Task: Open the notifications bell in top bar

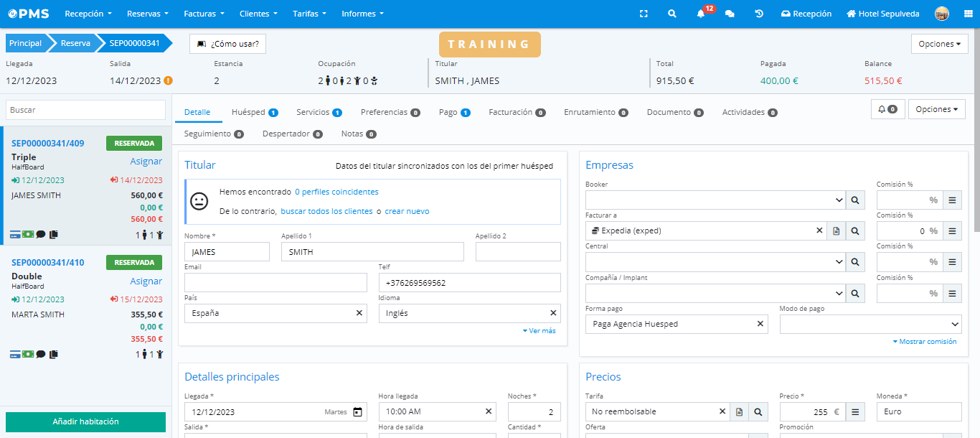Action: click(701, 14)
